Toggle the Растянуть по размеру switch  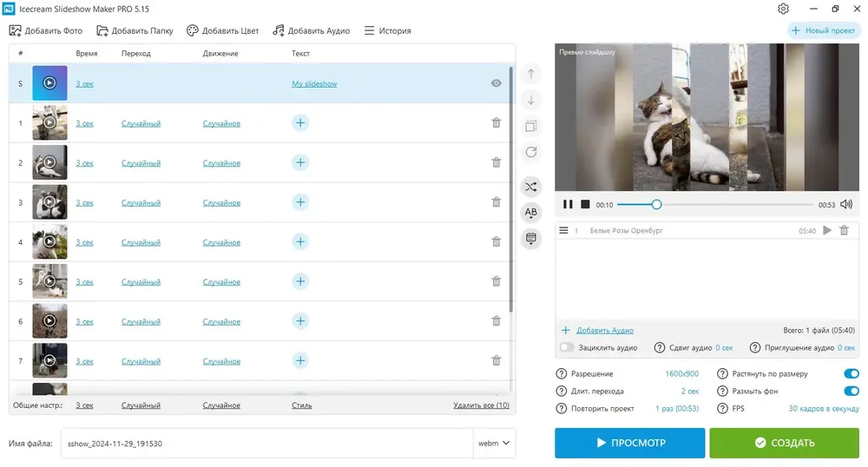[852, 373]
